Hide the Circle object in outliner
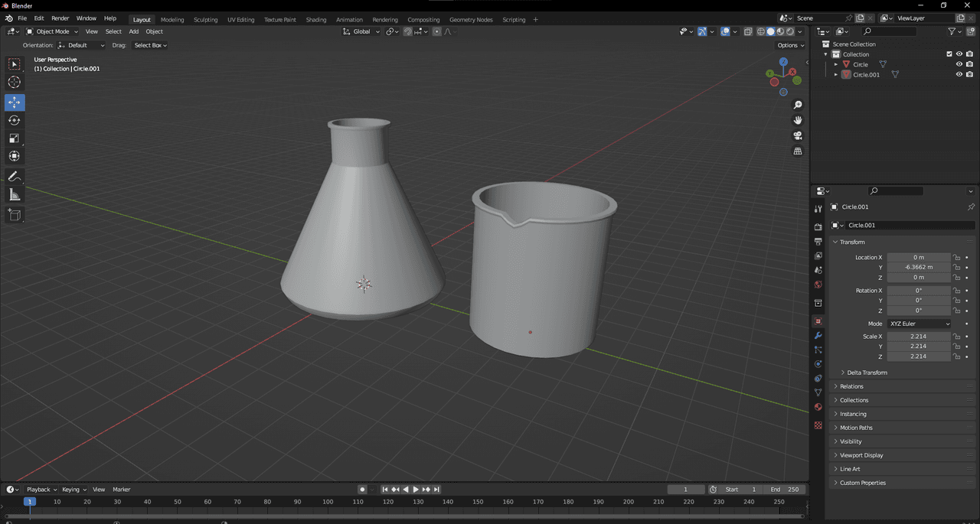Image resolution: width=980 pixels, height=524 pixels. (959, 64)
